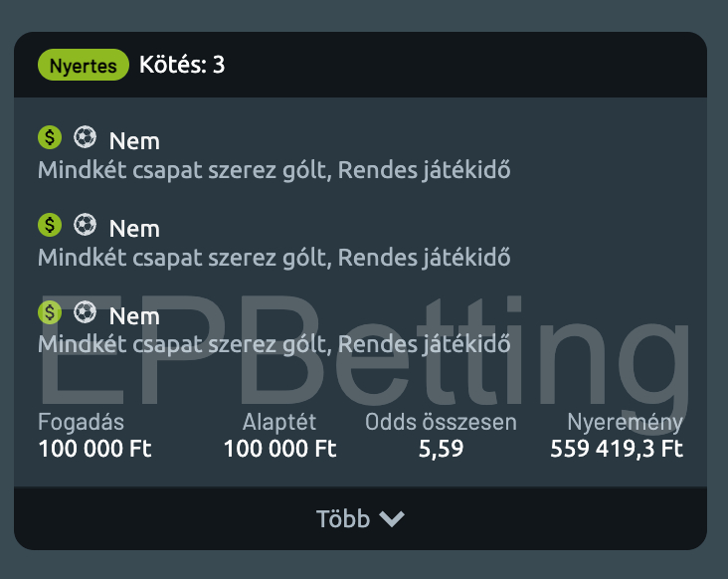Image resolution: width=728 pixels, height=579 pixels.
Task: Click the Odds összesen value 5,59
Action: pyautogui.click(x=441, y=449)
